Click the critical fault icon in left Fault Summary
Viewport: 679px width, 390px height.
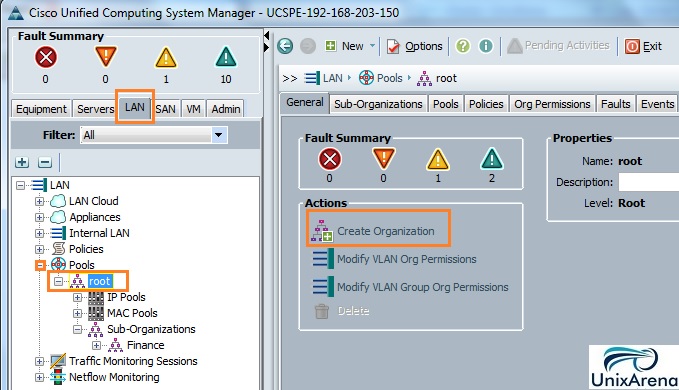coord(45,57)
